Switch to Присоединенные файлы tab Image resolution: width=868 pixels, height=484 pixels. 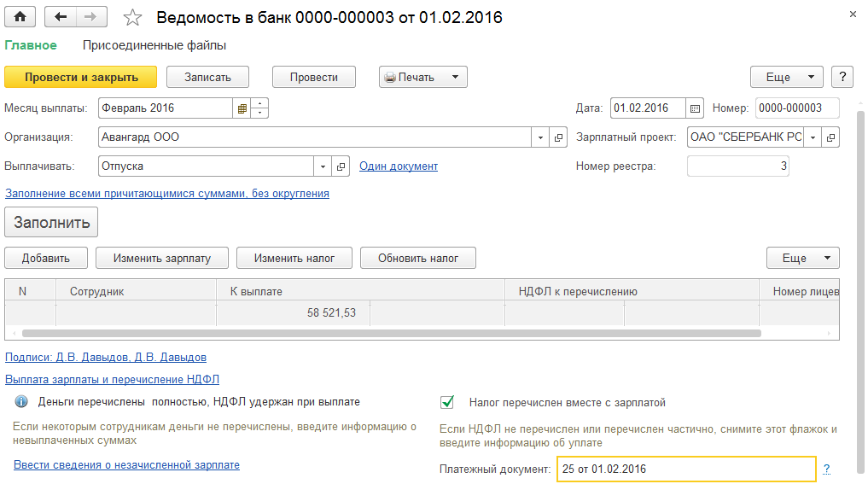tap(154, 45)
